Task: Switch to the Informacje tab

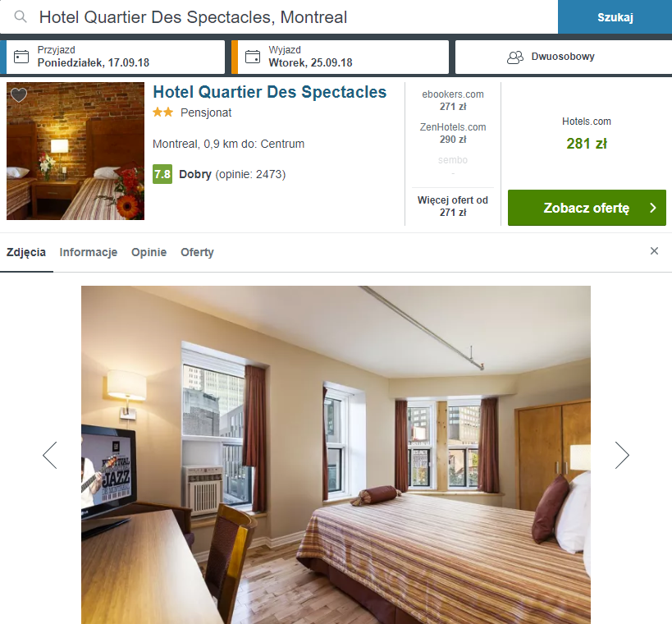Action: point(89,252)
